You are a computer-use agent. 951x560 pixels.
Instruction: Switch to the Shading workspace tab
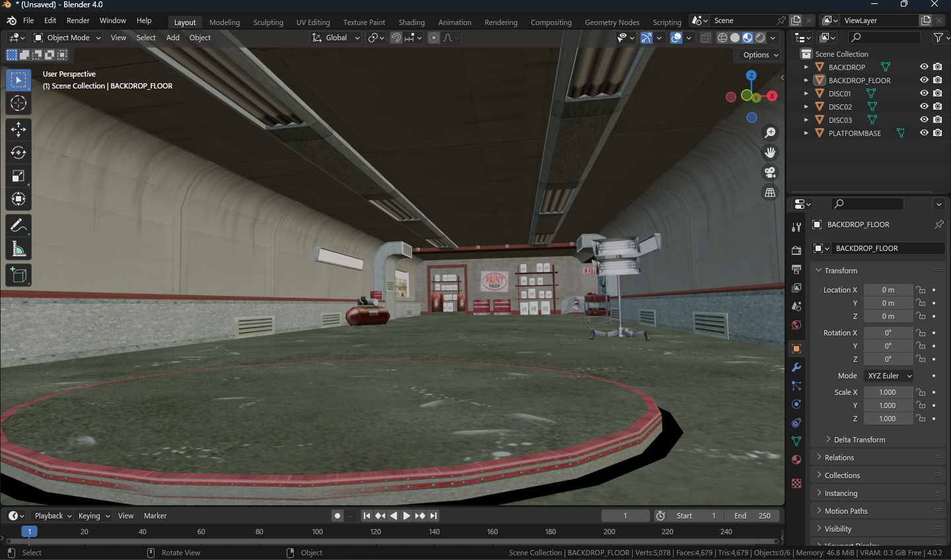point(411,22)
